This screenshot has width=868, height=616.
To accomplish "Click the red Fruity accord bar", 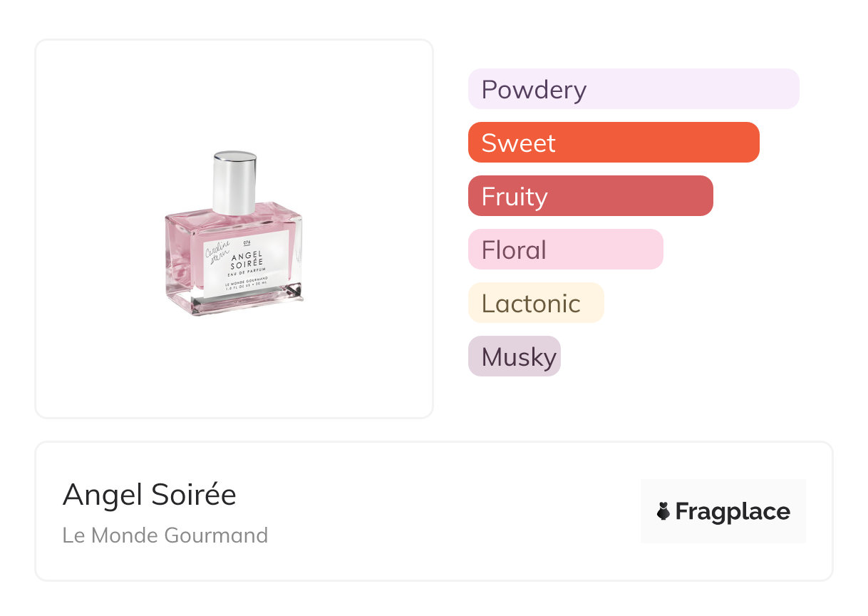I will coord(590,196).
